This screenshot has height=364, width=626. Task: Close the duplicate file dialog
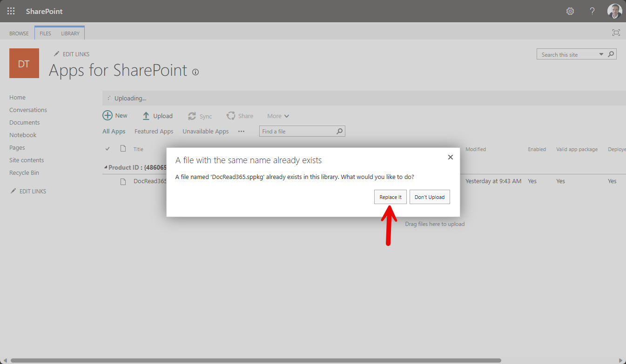tap(450, 157)
